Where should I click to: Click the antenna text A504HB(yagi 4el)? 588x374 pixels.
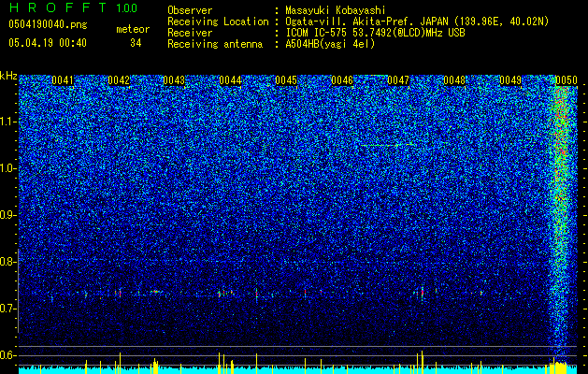[330, 44]
